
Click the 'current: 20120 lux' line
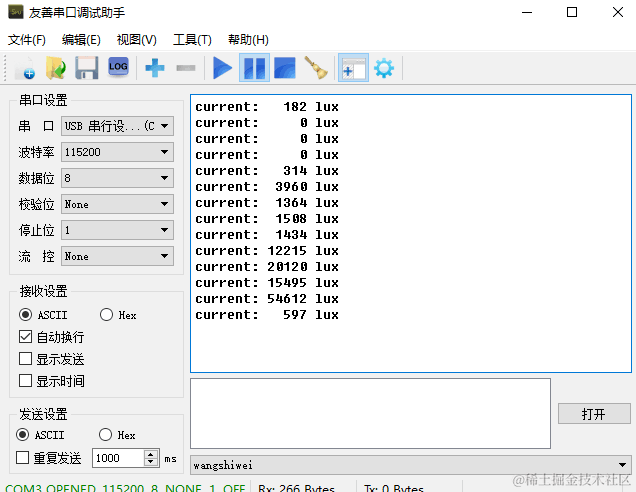pyautogui.click(x=267, y=266)
